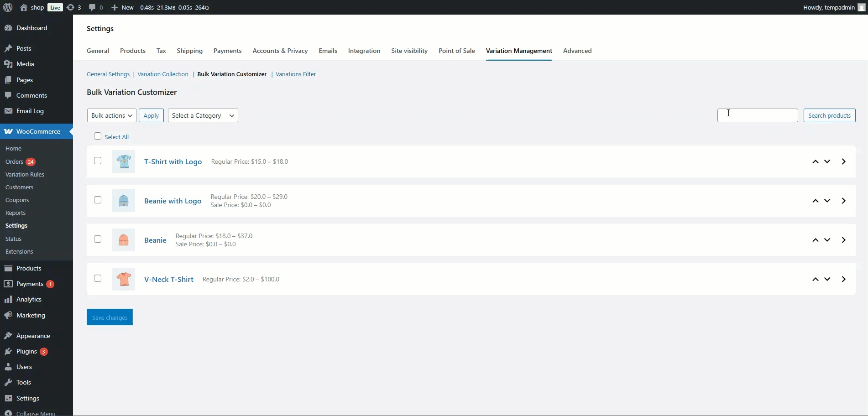The width and height of the screenshot is (868, 416).
Task: Open the Select a Category dropdown
Action: [203, 115]
